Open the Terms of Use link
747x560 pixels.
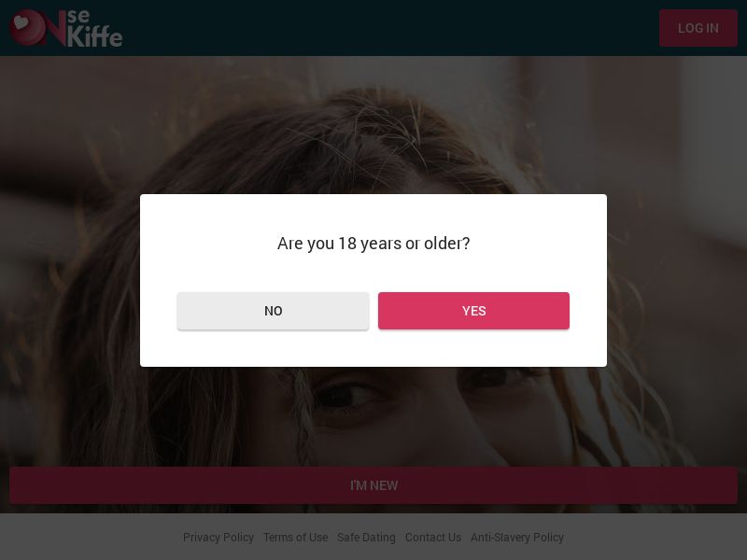295,538
